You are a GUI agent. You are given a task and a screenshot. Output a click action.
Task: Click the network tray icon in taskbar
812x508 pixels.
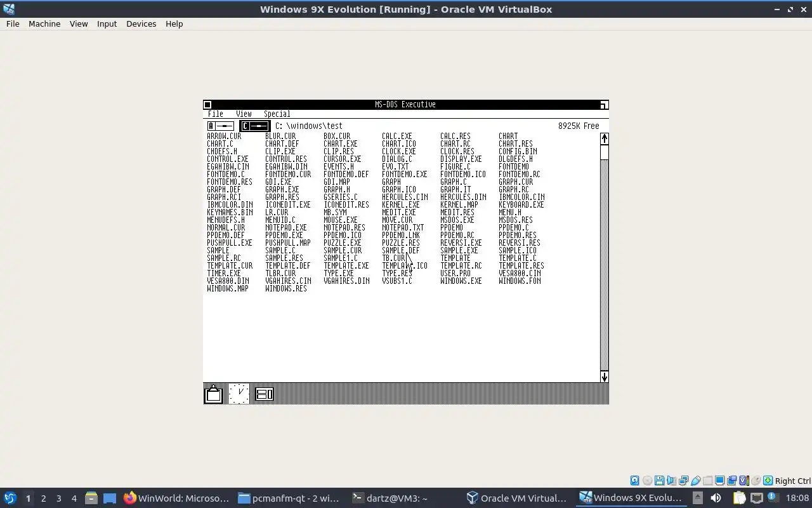[757, 498]
